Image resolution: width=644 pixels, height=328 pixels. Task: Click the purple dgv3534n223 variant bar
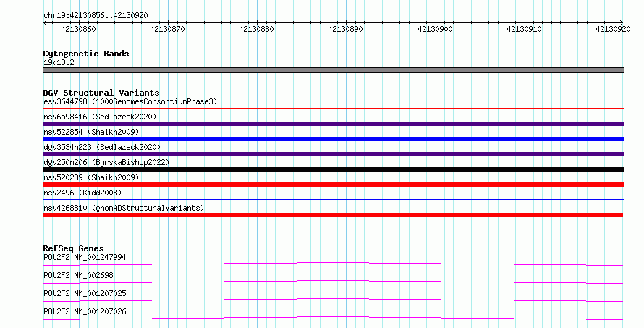(333, 154)
